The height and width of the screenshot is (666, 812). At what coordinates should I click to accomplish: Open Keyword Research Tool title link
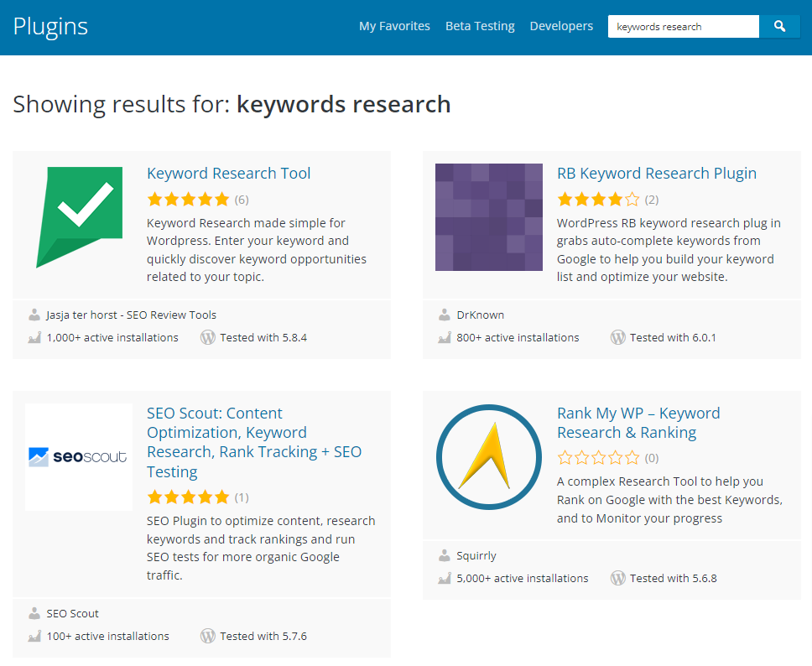pos(228,173)
